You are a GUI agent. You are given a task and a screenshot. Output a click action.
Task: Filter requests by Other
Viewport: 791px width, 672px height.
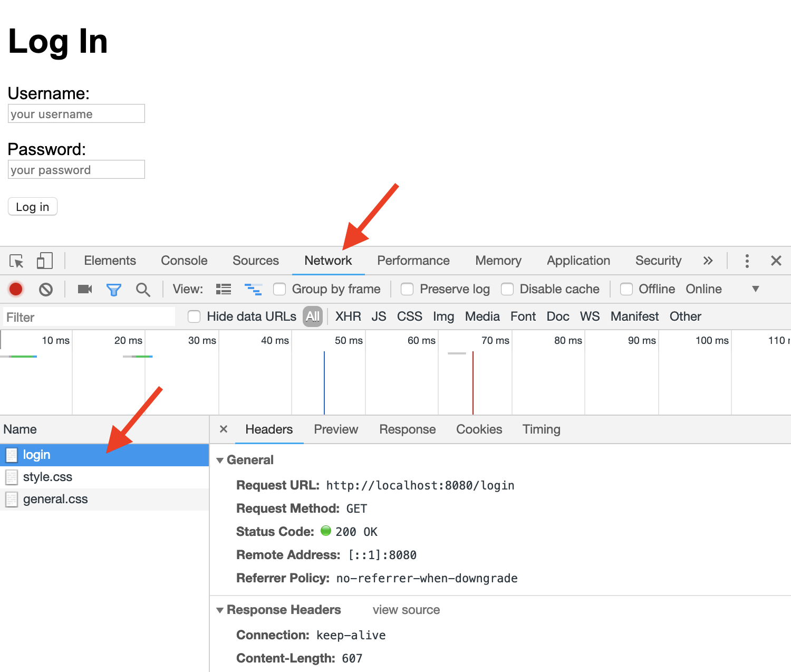686,316
